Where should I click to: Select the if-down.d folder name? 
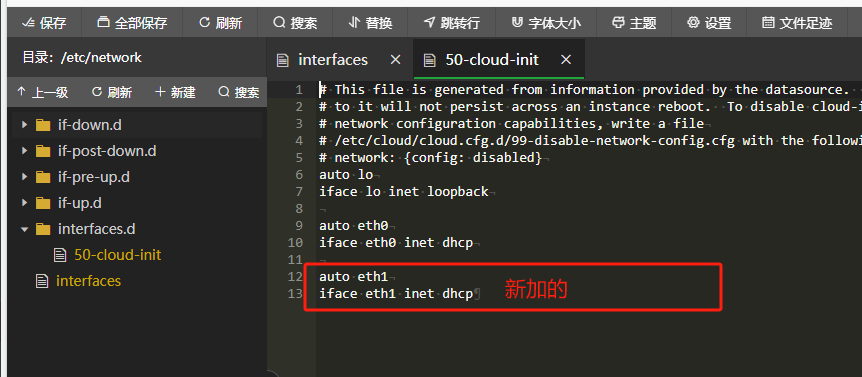[x=90, y=125]
